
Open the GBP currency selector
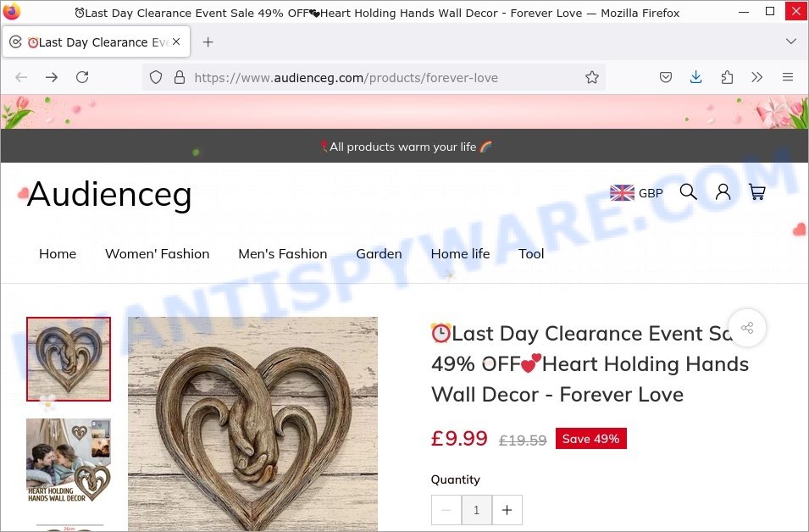tap(636, 193)
